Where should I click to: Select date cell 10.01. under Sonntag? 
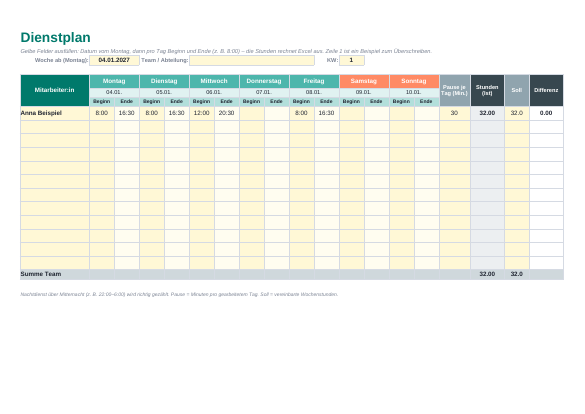pyautogui.click(x=414, y=92)
